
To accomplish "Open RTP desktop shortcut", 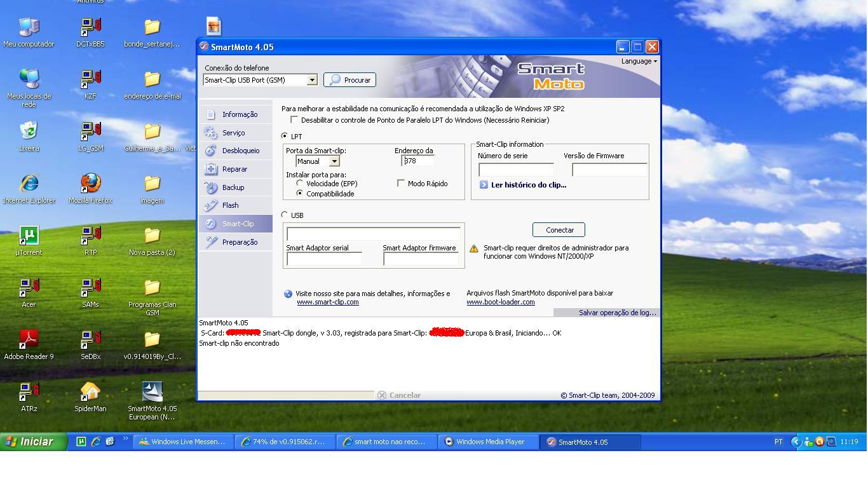I will point(90,241).
